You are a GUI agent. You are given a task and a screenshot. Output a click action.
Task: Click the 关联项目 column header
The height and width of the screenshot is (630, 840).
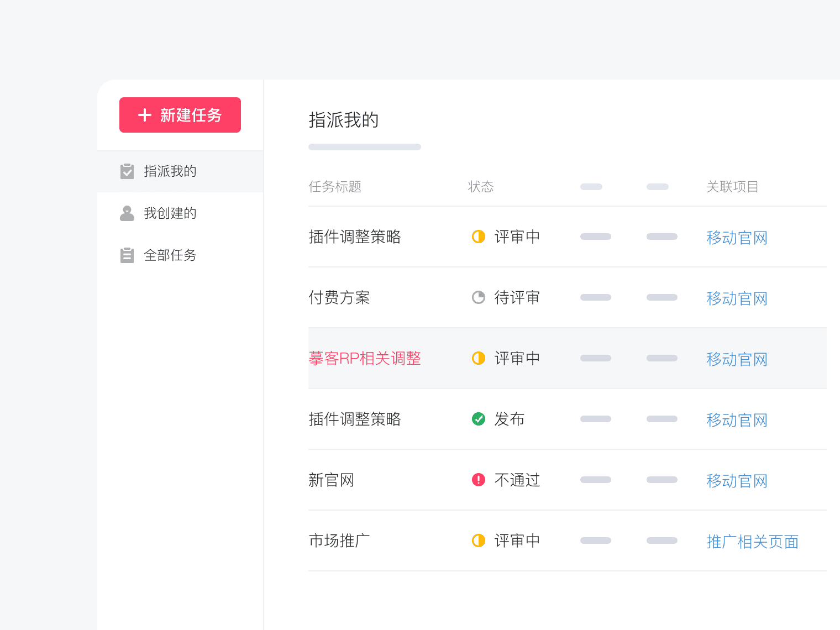pos(732,187)
